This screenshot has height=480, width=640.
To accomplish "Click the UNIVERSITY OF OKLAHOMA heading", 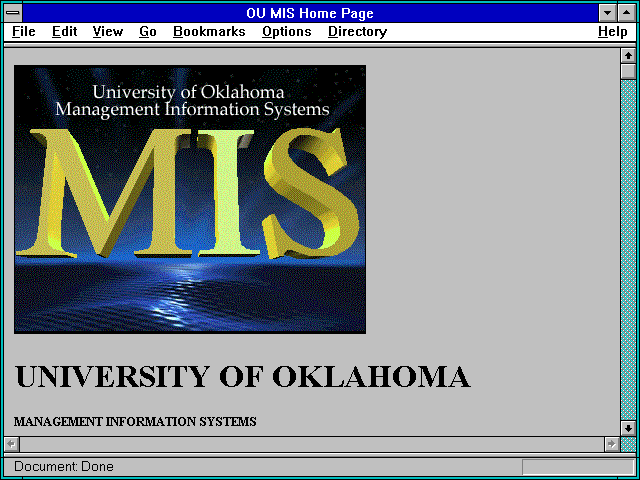I will 242,376.
